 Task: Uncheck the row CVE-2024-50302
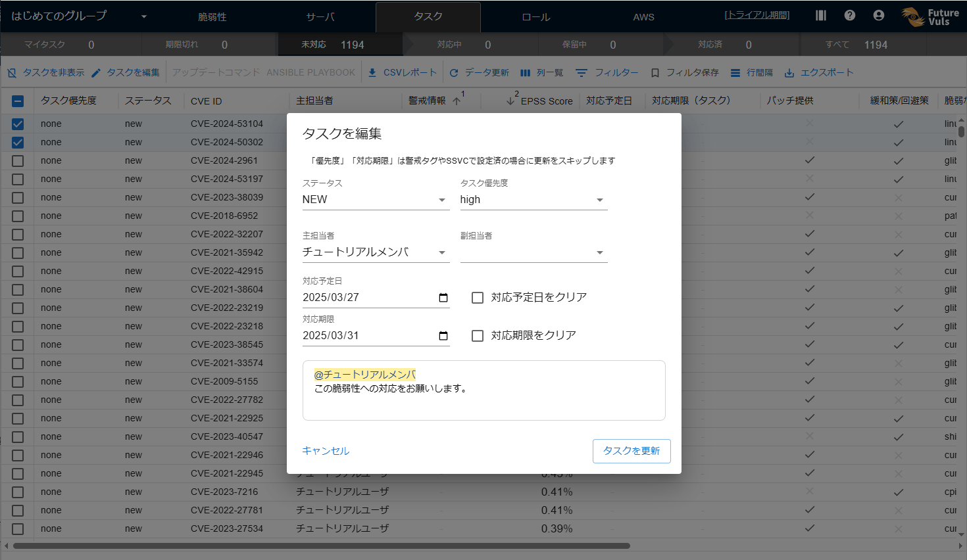(18, 142)
